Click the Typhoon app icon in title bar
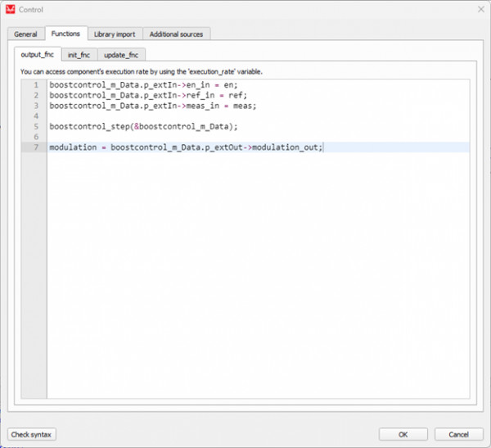 (x=11, y=9)
